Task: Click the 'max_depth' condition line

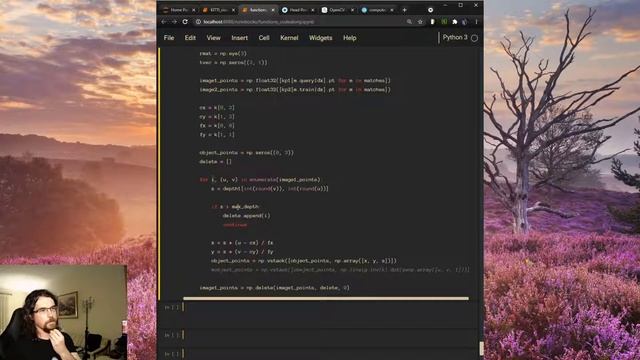Action: tap(235, 207)
